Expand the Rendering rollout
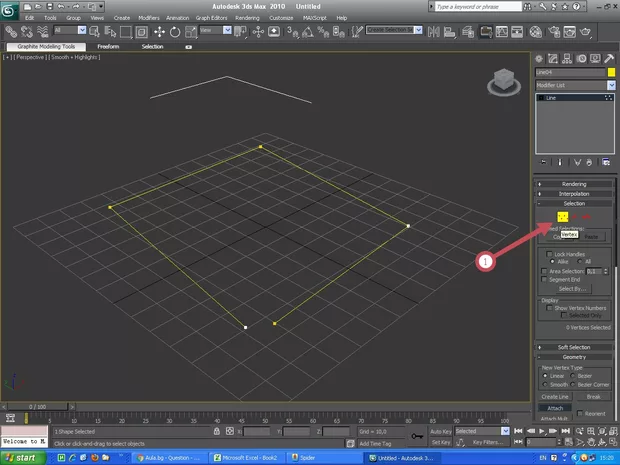Image resolution: width=620 pixels, height=465 pixels. (573, 184)
